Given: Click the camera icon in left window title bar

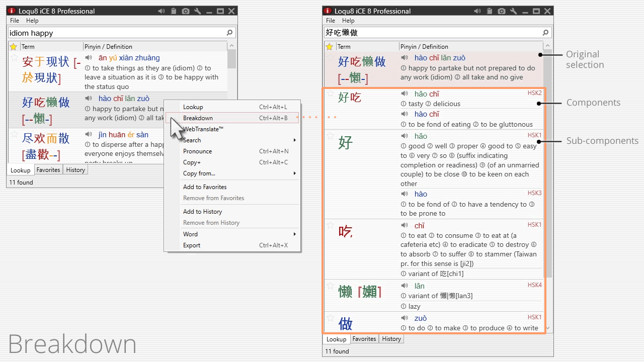Looking at the screenshot, I should pyautogui.click(x=186, y=11).
